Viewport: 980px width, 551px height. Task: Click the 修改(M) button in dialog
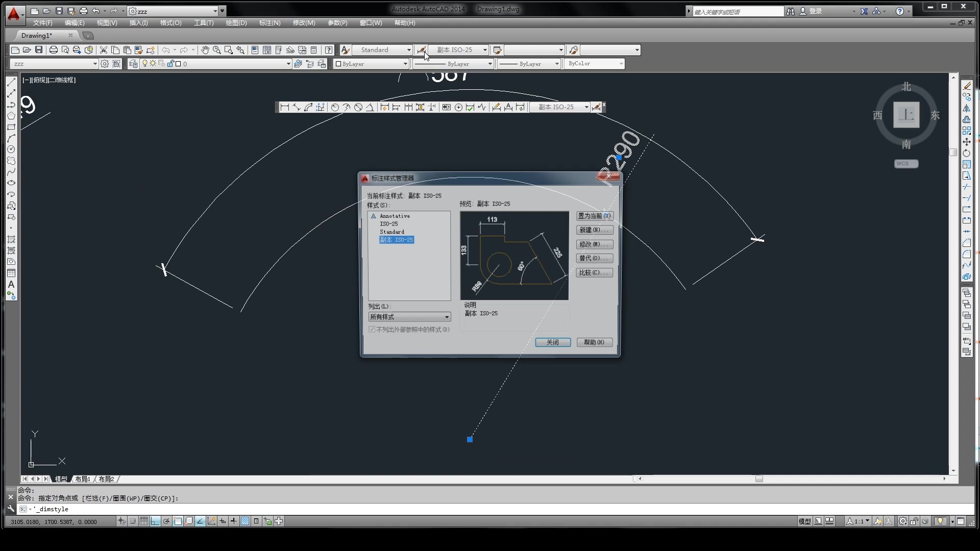pyautogui.click(x=594, y=244)
